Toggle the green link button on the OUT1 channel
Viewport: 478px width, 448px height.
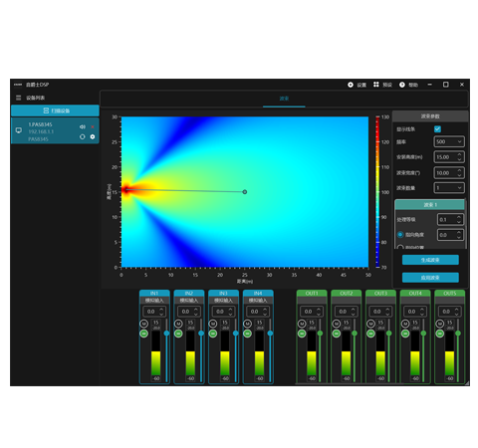pos(302,334)
